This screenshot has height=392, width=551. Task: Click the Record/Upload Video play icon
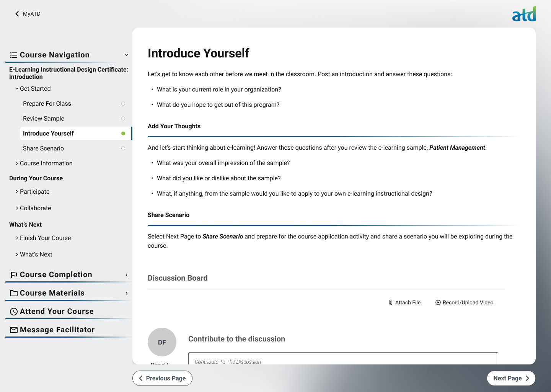point(438,302)
